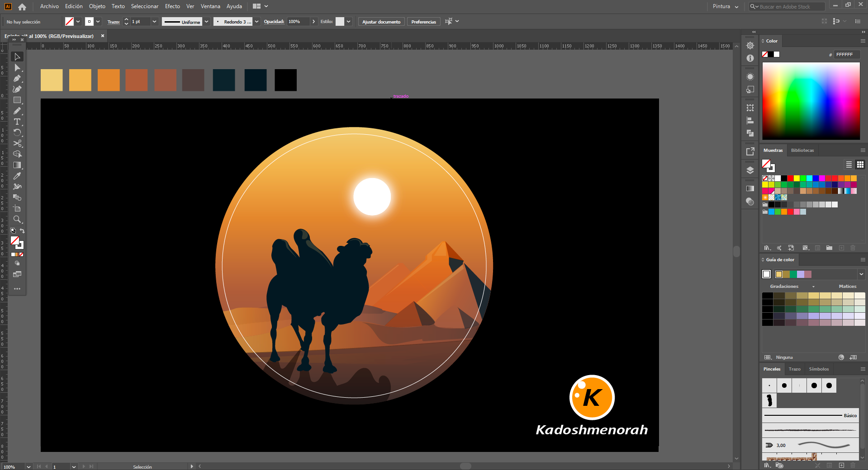Reset default fill and stroke
Screen dimensions: 868x470
pyautogui.click(x=13, y=230)
